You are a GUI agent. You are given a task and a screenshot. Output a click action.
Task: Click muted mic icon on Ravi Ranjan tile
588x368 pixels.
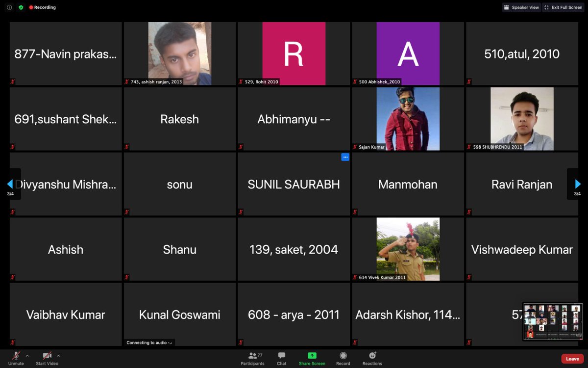click(x=469, y=212)
